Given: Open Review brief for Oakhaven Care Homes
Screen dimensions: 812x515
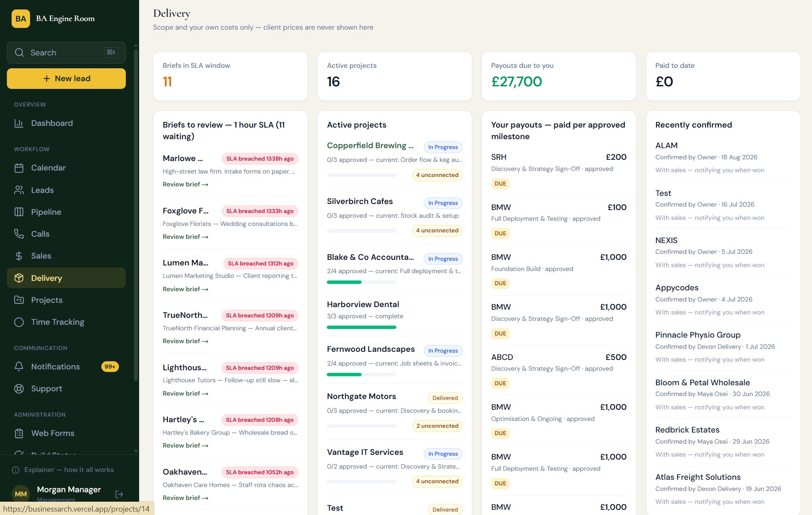Looking at the screenshot, I should [186, 498].
